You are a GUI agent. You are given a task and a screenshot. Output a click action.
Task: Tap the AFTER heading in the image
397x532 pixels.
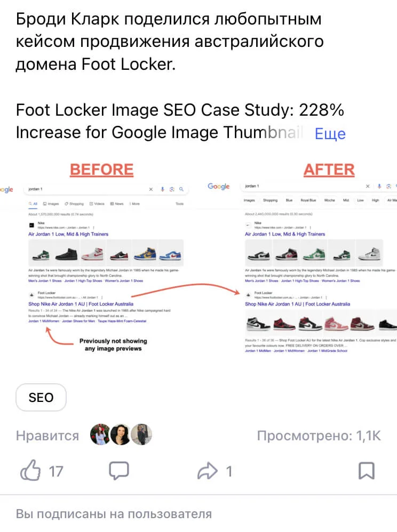(329, 170)
